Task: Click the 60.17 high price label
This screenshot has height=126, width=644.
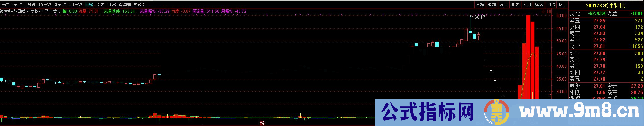Action: point(480,17)
